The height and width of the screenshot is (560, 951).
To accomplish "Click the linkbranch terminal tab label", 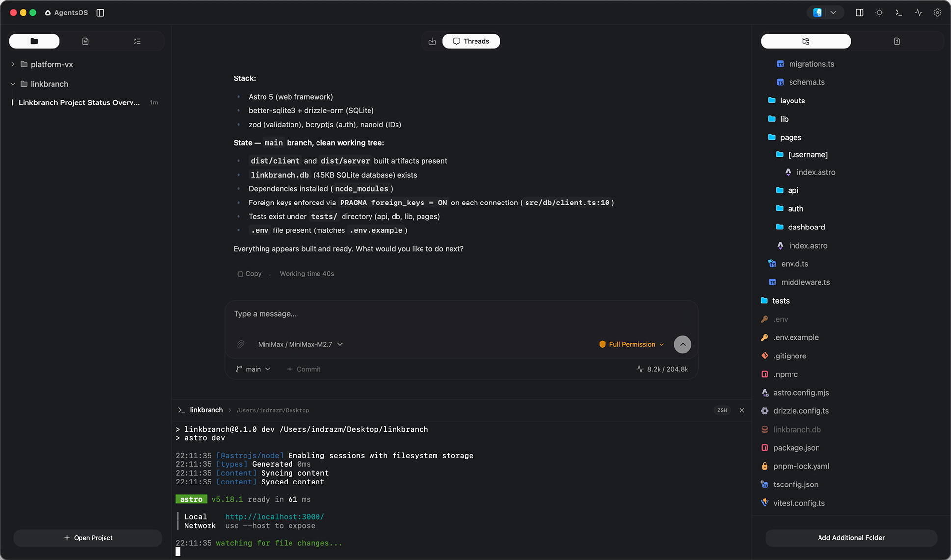I will tap(207, 410).
